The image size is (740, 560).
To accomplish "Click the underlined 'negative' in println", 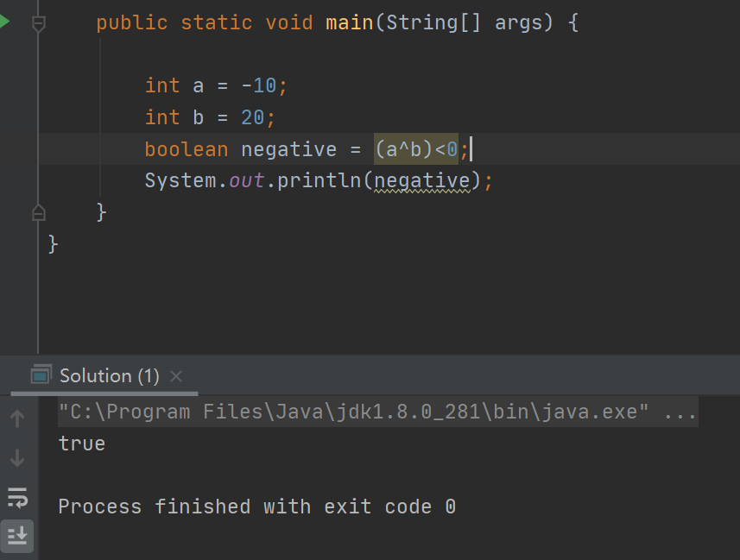I will pos(422,181).
